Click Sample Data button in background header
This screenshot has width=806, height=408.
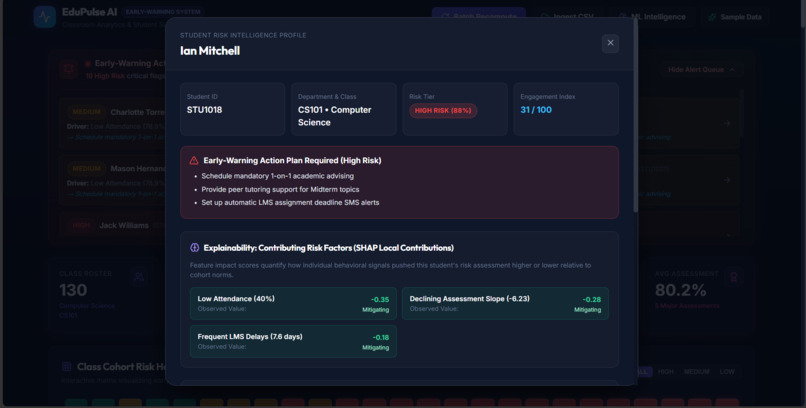[735, 17]
